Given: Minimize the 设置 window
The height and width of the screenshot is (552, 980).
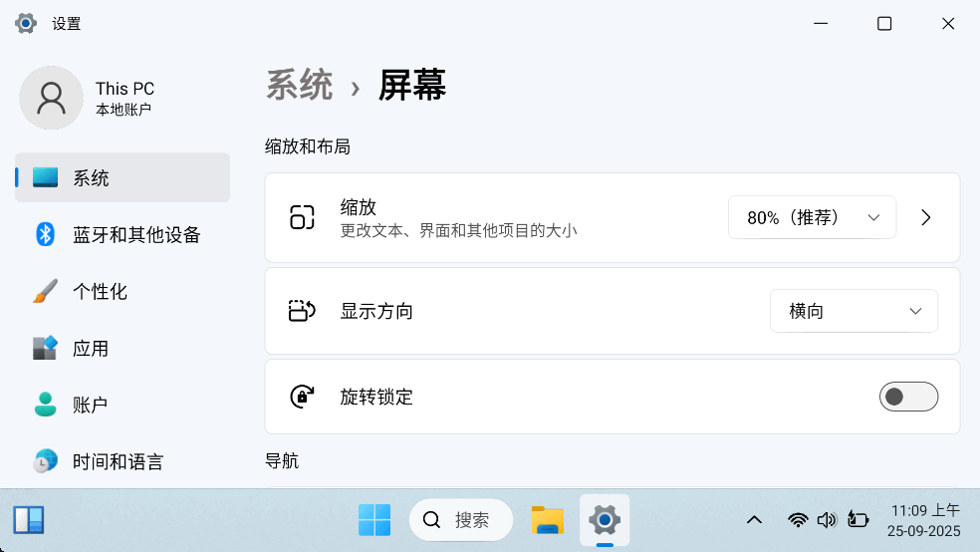Looking at the screenshot, I should coord(821,24).
